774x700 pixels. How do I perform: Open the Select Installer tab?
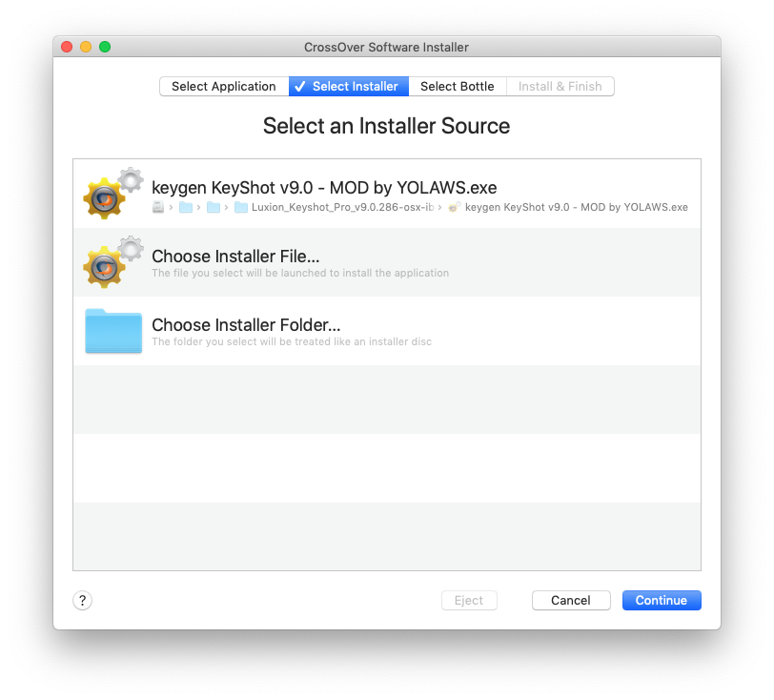point(349,87)
